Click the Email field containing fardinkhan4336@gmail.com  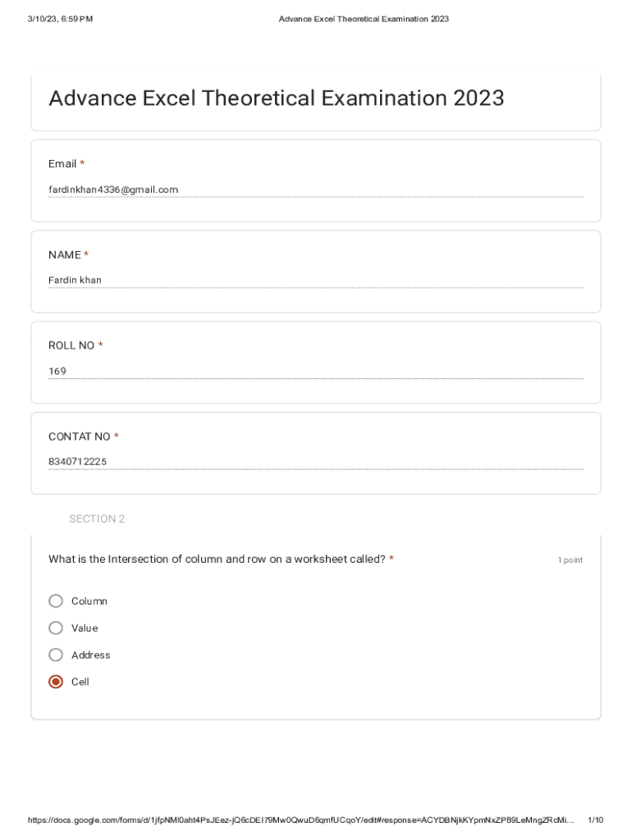pyautogui.click(x=315, y=190)
